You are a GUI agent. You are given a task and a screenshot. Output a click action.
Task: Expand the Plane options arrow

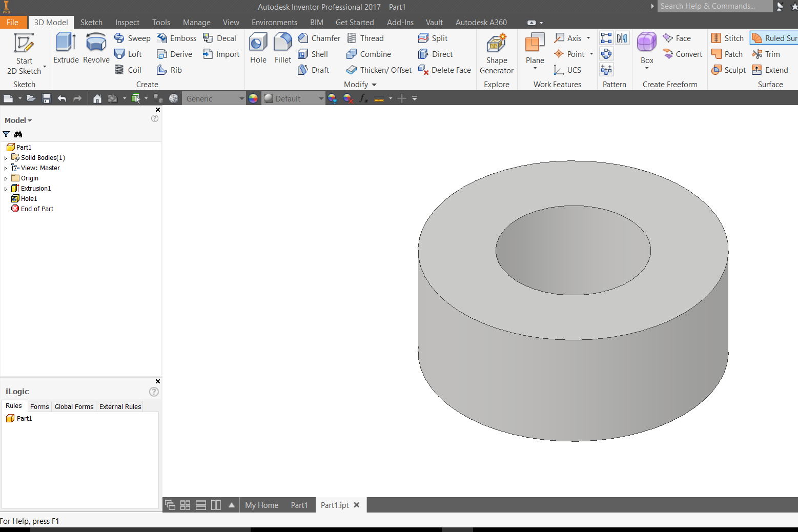(535, 69)
